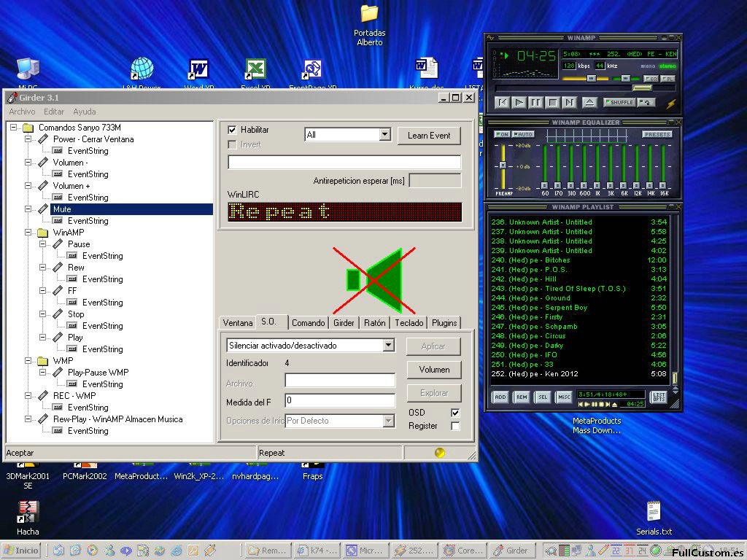Click the Serials.txt desktop file
The width and height of the screenshot is (747, 560).
pos(654,518)
